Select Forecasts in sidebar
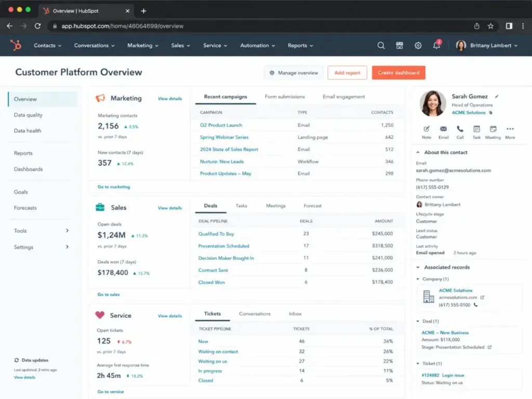 click(x=25, y=208)
